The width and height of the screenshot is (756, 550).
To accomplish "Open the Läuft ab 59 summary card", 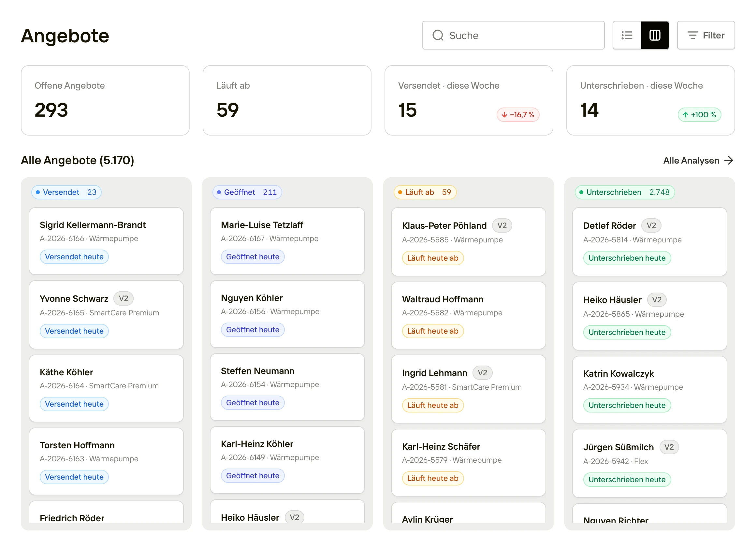I will [x=287, y=100].
